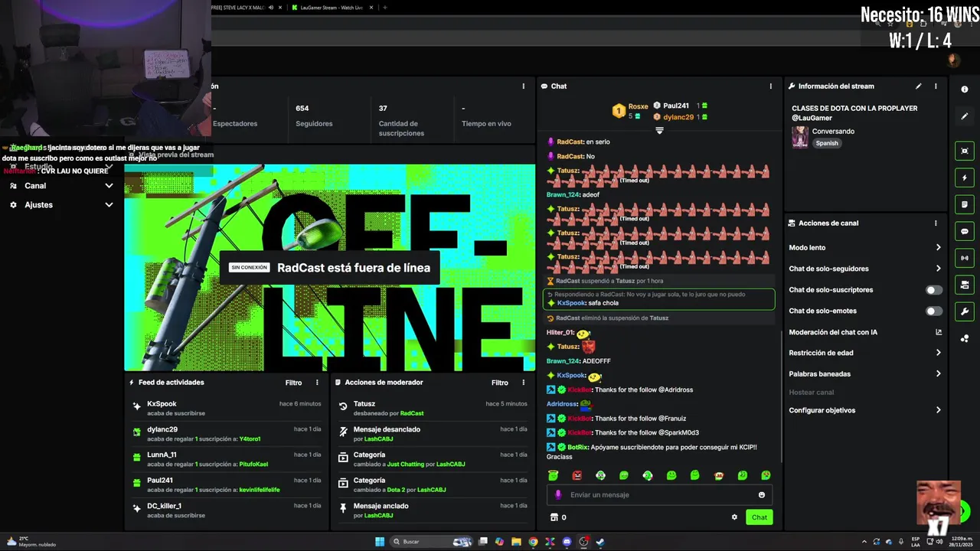The height and width of the screenshot is (551, 980).
Task: Open Just Chatting category link
Action: point(406,465)
